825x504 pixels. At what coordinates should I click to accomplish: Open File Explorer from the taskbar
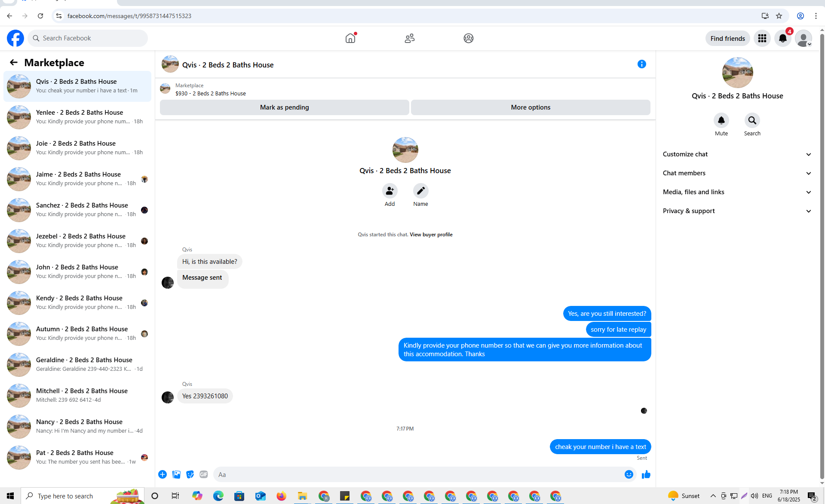(303, 496)
